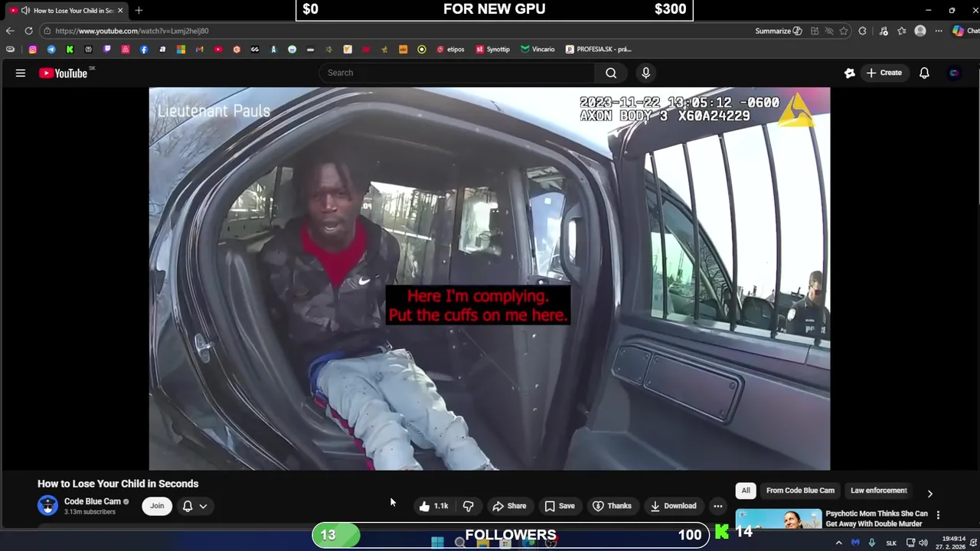Start voice search with the microphone icon

[x=645, y=73]
